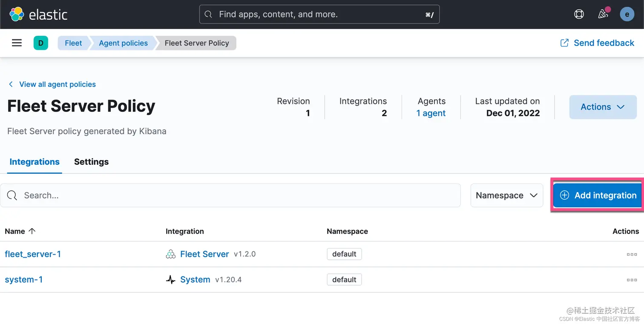The width and height of the screenshot is (644, 324).
Task: Open the system-1 integration policy
Action: 24,280
